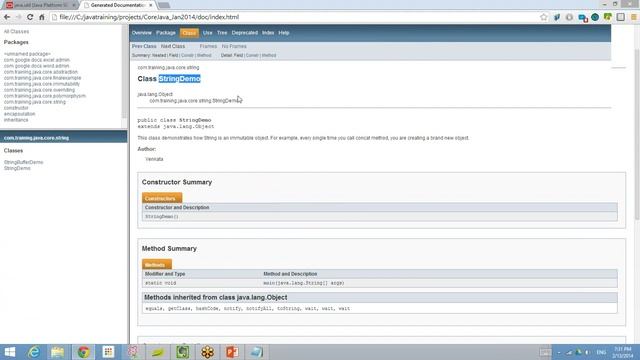Screen dimensions: 640x360
Task: Click the StringDemo() constructor link
Action: 162,217
